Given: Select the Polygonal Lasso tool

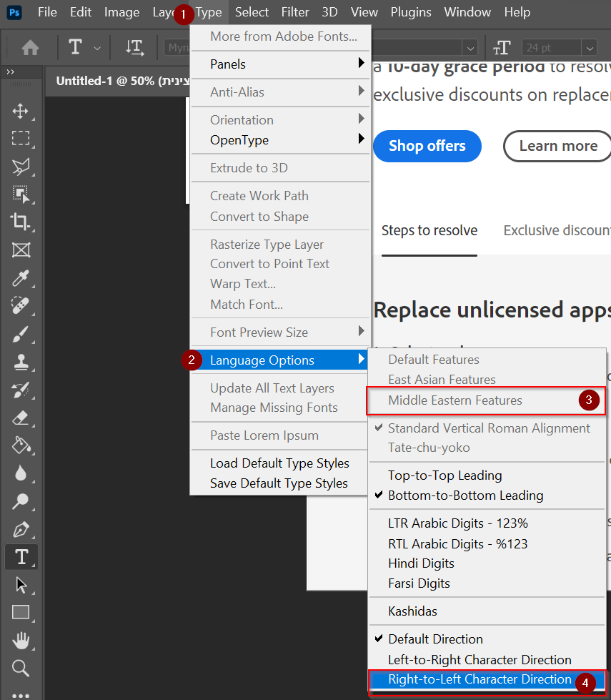Looking at the screenshot, I should (x=21, y=167).
